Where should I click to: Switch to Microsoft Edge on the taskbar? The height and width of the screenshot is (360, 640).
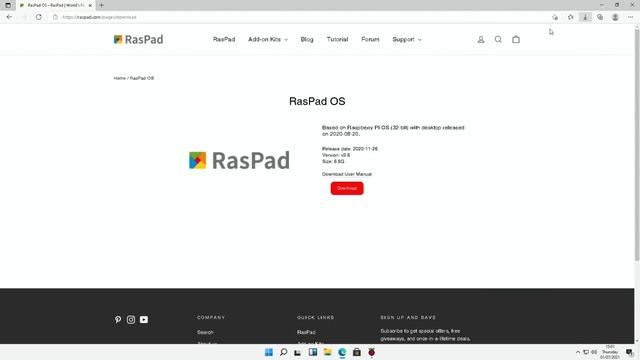tap(342, 352)
